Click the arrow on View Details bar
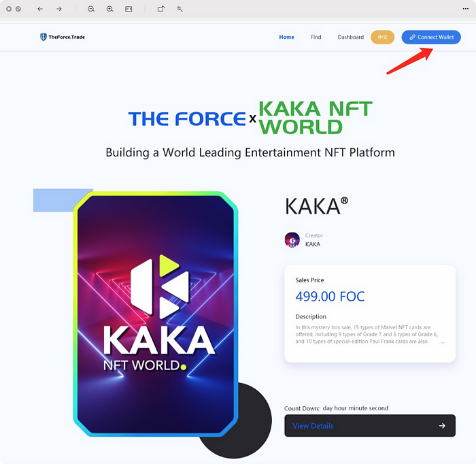Viewport: 476px width, 464px height. click(442, 426)
